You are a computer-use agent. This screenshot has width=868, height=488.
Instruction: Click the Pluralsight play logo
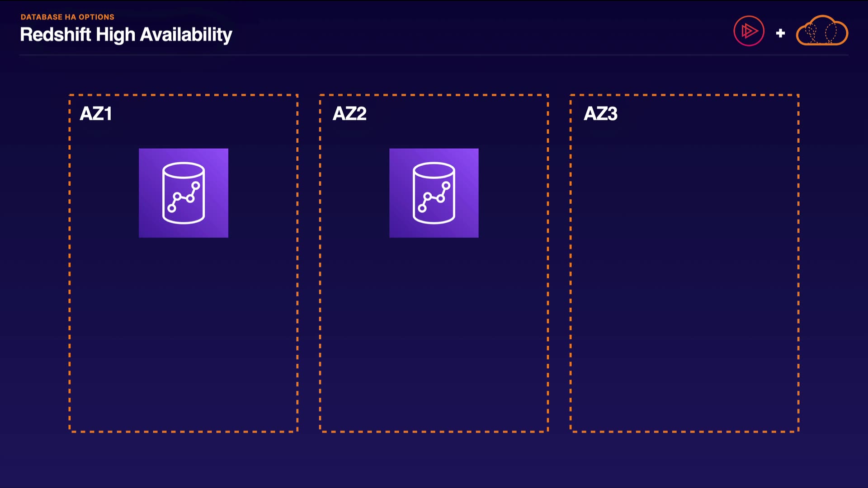click(749, 31)
